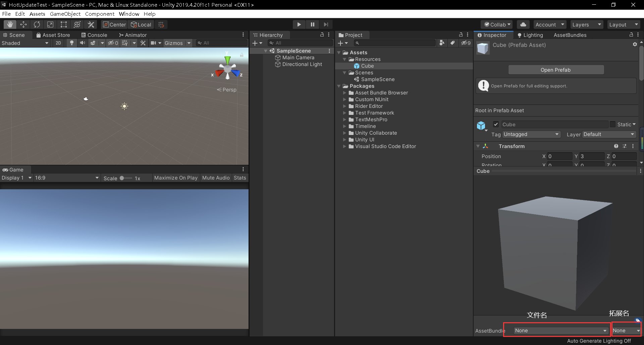Open the Window menu
The height and width of the screenshot is (345, 644).
129,14
